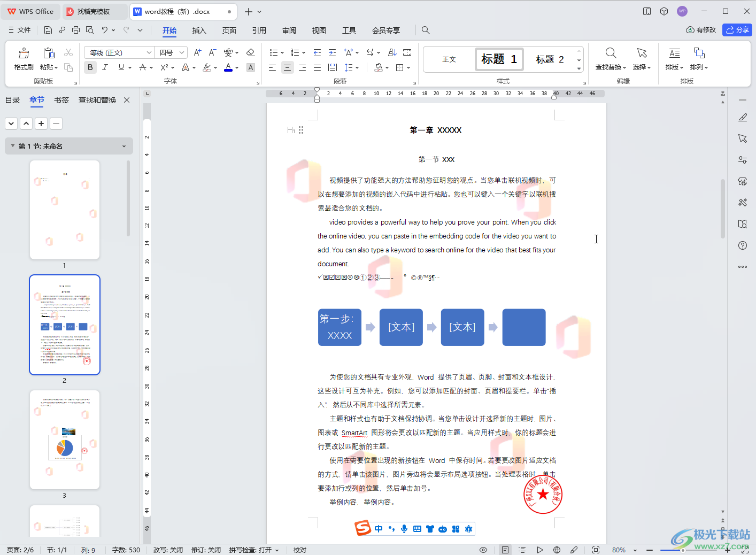Toggle outline view in status bar
The image size is (756, 555).
pos(522,550)
